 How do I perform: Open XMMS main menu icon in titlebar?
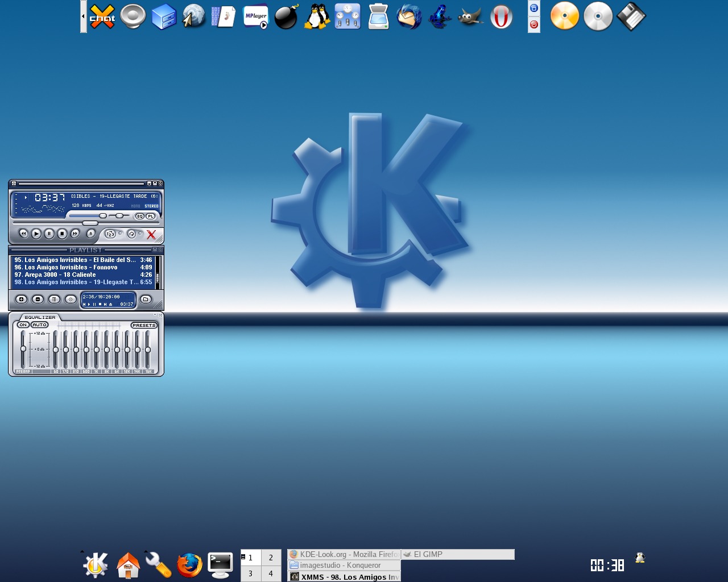coord(14,184)
